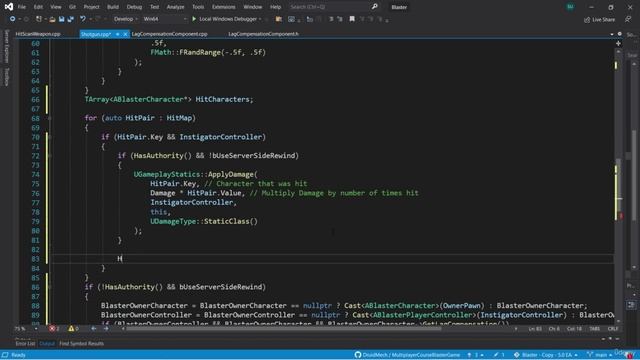Viewport: 640px width, 360px height.
Task: Click the Visual Studio logo icon
Action: tap(9, 7)
